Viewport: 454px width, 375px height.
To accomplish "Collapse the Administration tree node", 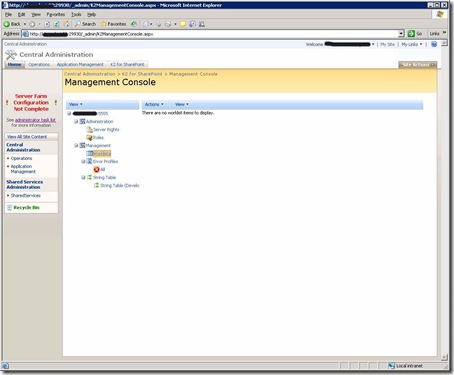I will pyautogui.click(x=76, y=121).
